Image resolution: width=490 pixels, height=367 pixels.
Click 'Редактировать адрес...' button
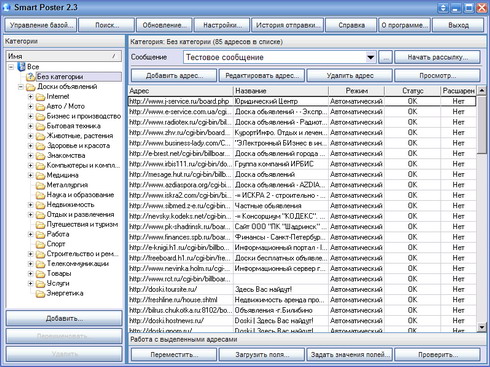pyautogui.click(x=262, y=76)
